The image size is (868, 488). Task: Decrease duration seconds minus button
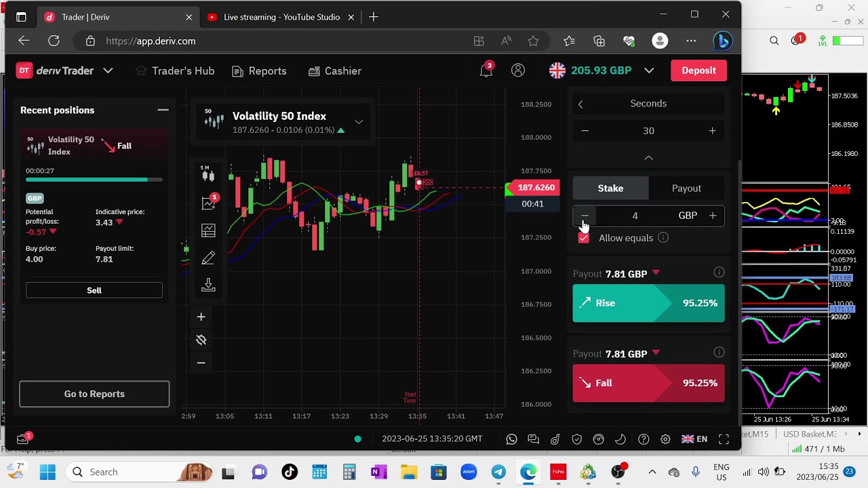click(x=585, y=131)
